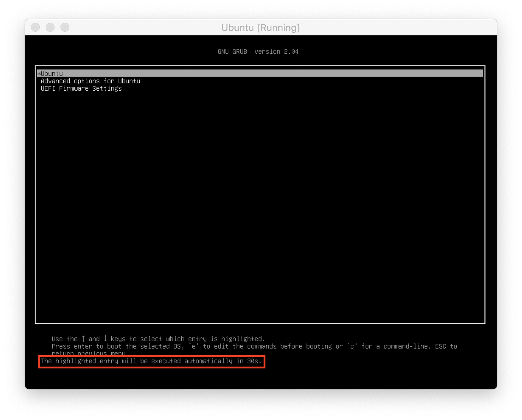
Task: Select the highlighted Ubuntu boot entry
Action: click(x=260, y=73)
